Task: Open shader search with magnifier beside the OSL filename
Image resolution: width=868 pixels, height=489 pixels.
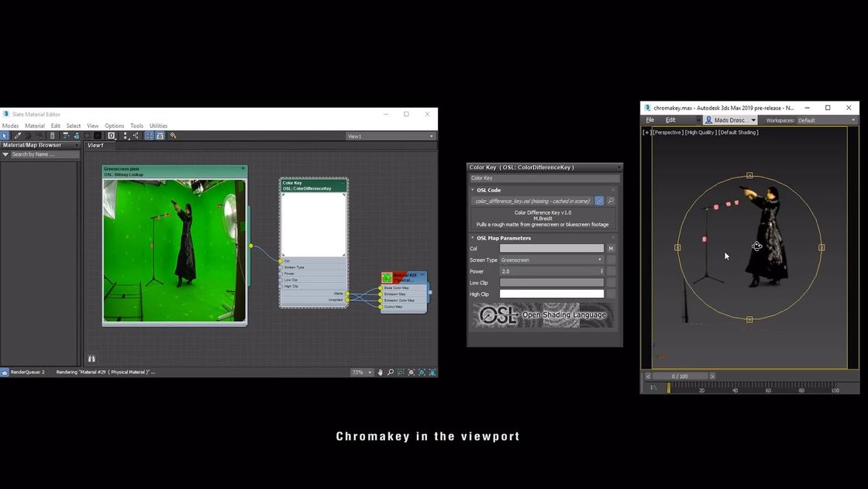Action: [x=611, y=201]
